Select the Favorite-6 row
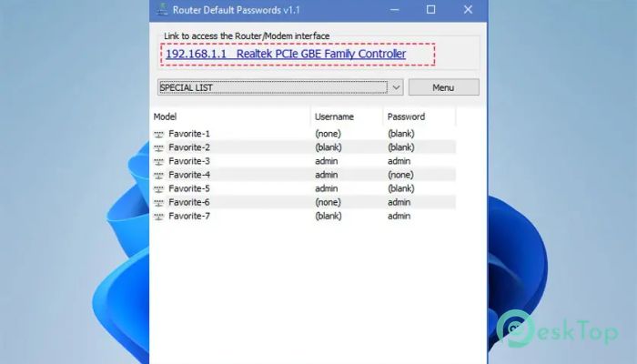The height and width of the screenshot is (364, 637). coord(303,202)
